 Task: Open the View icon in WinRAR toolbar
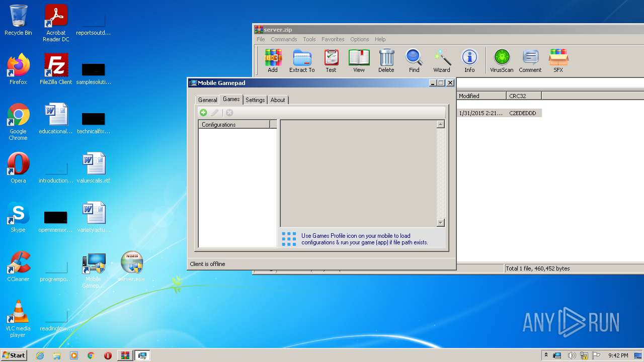359,60
